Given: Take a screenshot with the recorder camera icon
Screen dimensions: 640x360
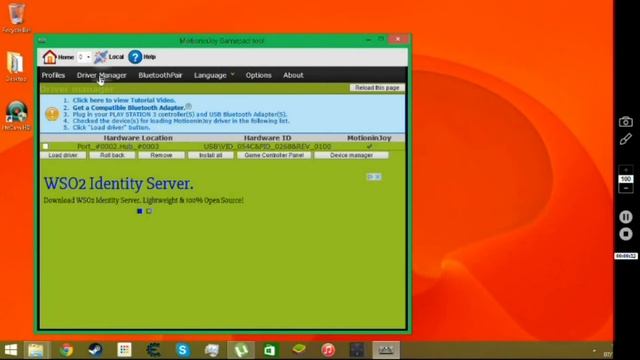Looking at the screenshot, I should (x=626, y=122).
